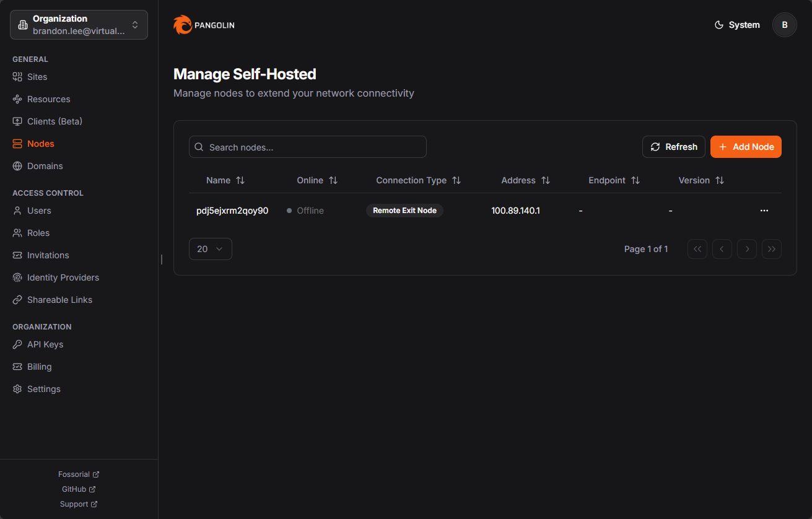812x519 pixels.
Task: Open the Fossorial external link
Action: [x=79, y=474]
